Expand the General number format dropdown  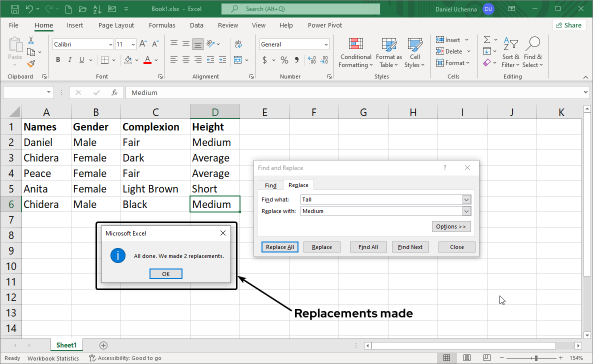(326, 44)
